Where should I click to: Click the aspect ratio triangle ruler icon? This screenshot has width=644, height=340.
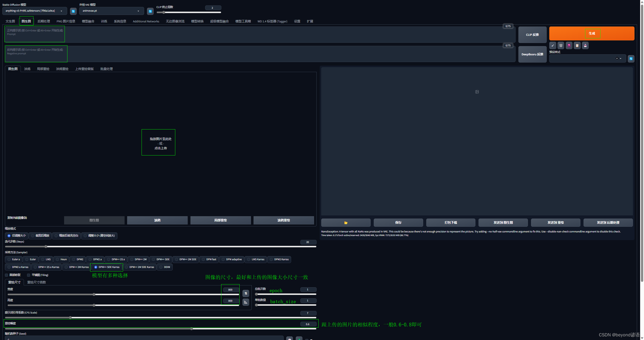coord(246,302)
